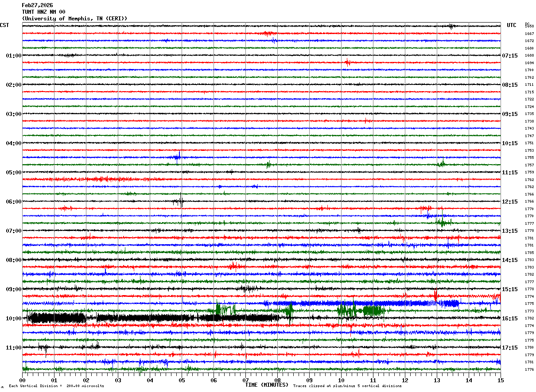Select DC offset value 1715
Screen dimensions: 536x392
[529, 92]
